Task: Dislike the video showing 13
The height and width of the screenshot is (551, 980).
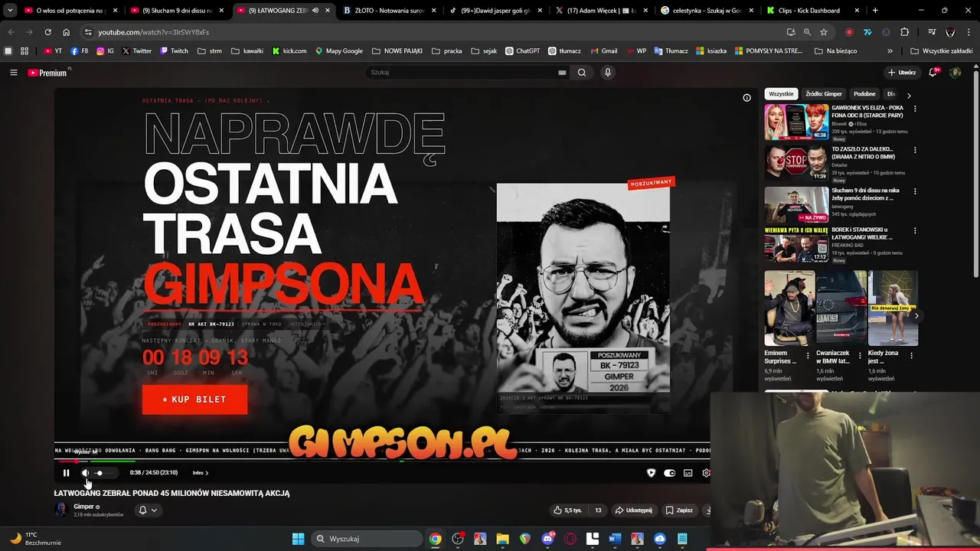Action: point(598,510)
